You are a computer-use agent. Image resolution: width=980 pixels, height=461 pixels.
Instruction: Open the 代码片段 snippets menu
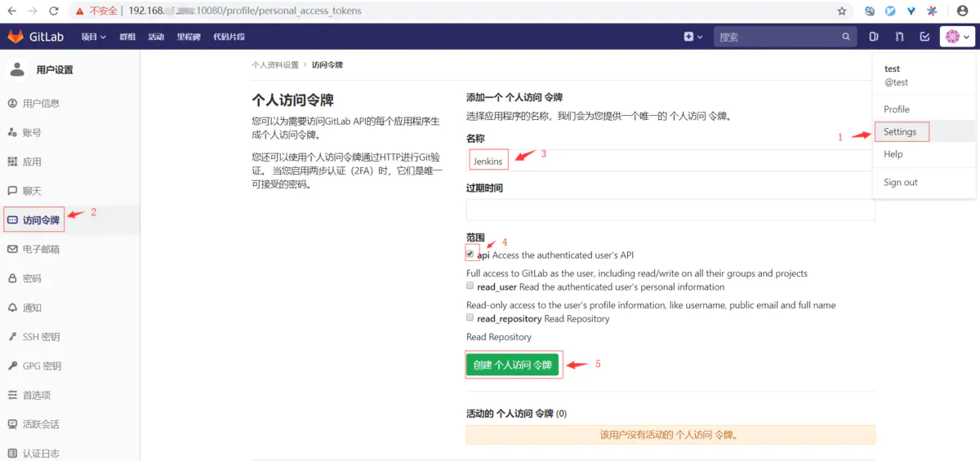tap(229, 37)
